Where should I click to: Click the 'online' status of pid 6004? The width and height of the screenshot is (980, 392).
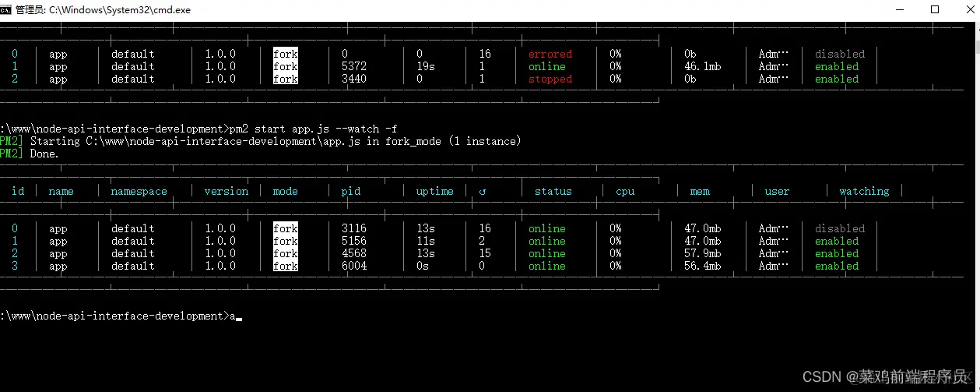pyautogui.click(x=547, y=266)
